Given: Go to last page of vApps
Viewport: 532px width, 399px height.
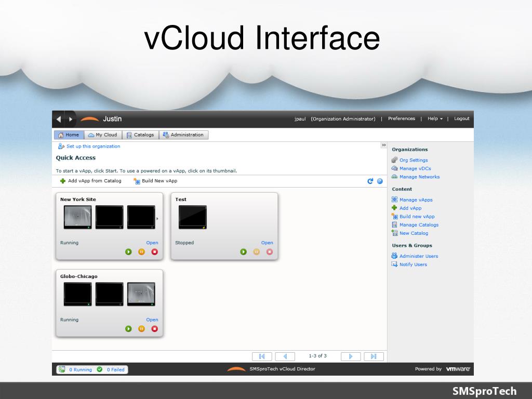Looking at the screenshot, I should [x=374, y=356].
